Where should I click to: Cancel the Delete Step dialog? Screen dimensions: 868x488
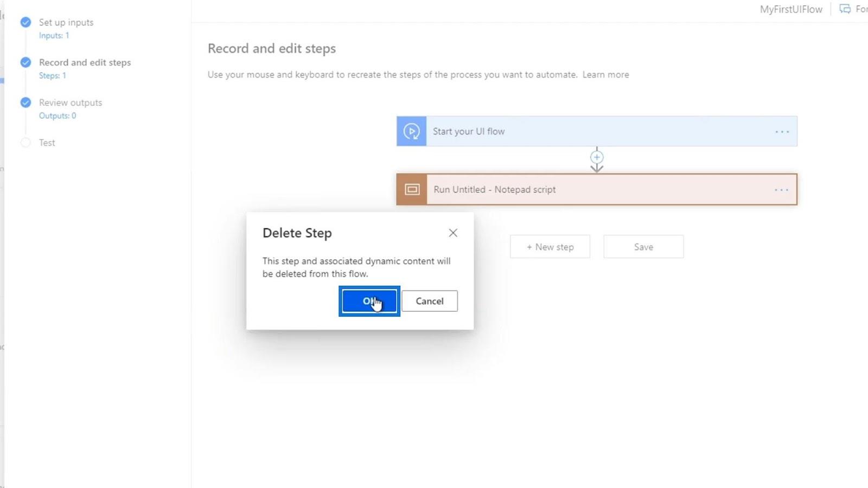(x=430, y=301)
